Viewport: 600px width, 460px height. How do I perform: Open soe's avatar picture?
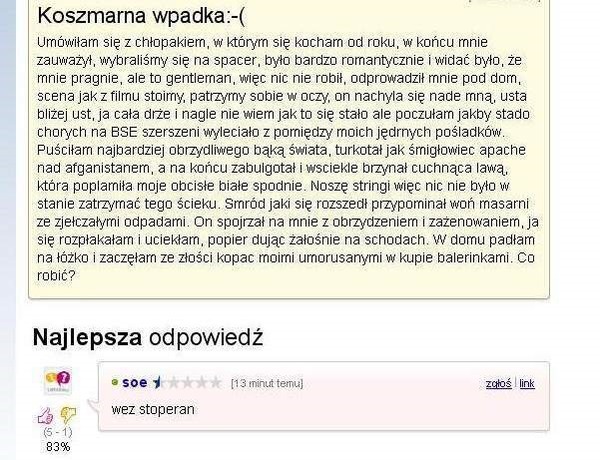tap(58, 381)
